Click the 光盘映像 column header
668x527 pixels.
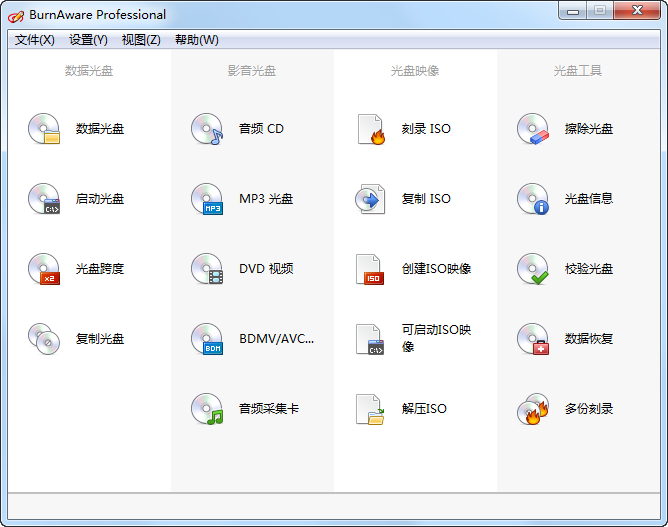coord(415,71)
